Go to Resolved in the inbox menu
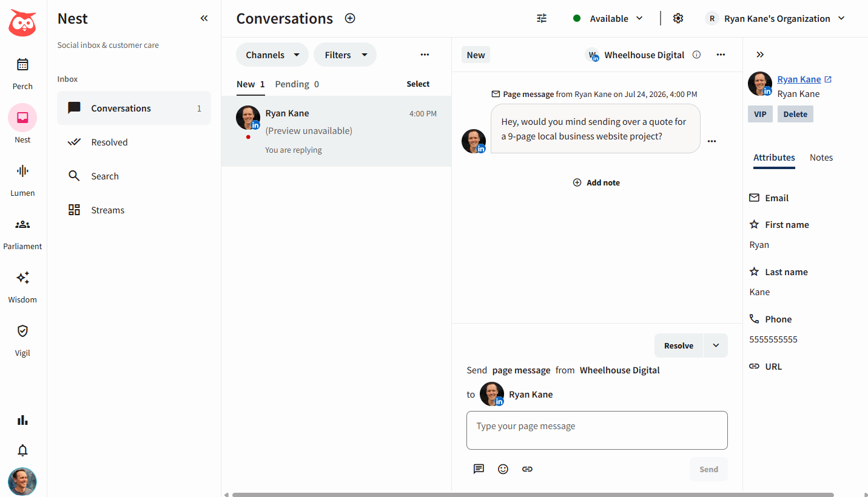The width and height of the screenshot is (868, 497). [134, 142]
